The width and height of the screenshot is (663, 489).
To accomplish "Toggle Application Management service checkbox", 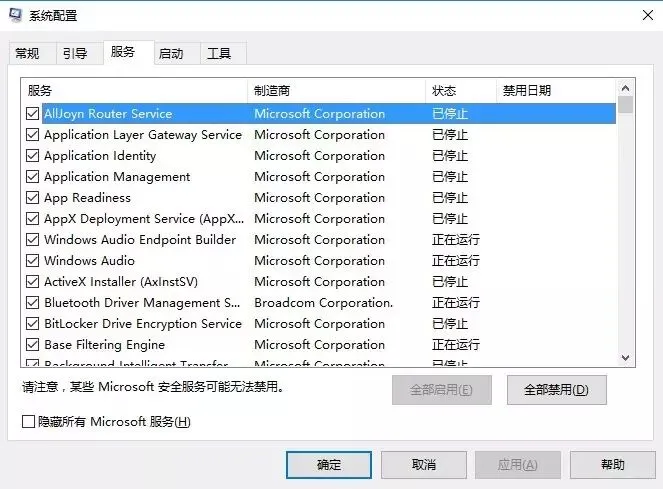I will [x=33, y=176].
